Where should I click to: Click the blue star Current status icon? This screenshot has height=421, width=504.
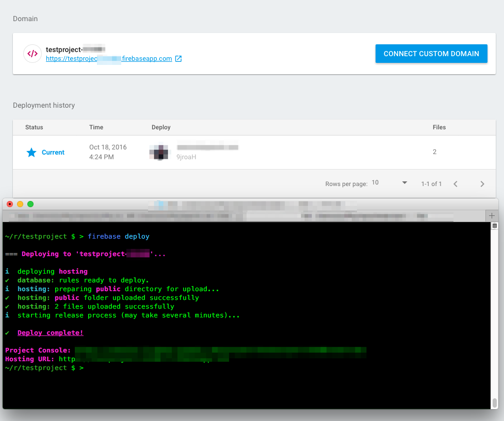click(x=31, y=153)
